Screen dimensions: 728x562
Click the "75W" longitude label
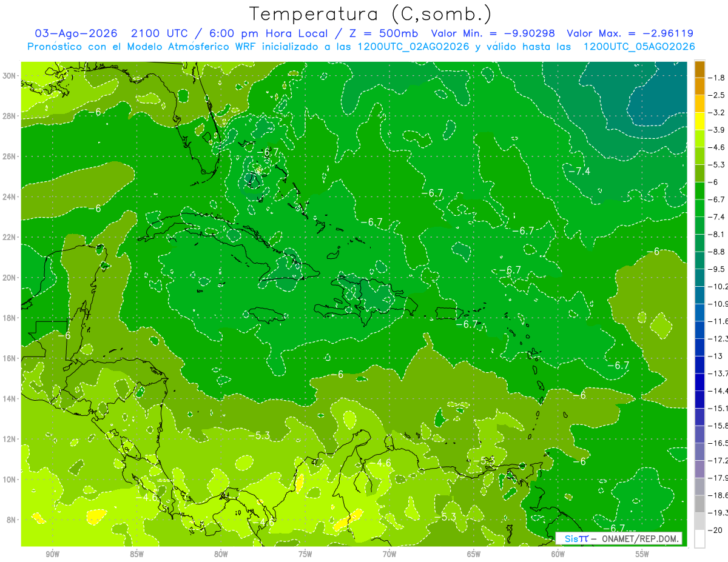click(x=305, y=554)
